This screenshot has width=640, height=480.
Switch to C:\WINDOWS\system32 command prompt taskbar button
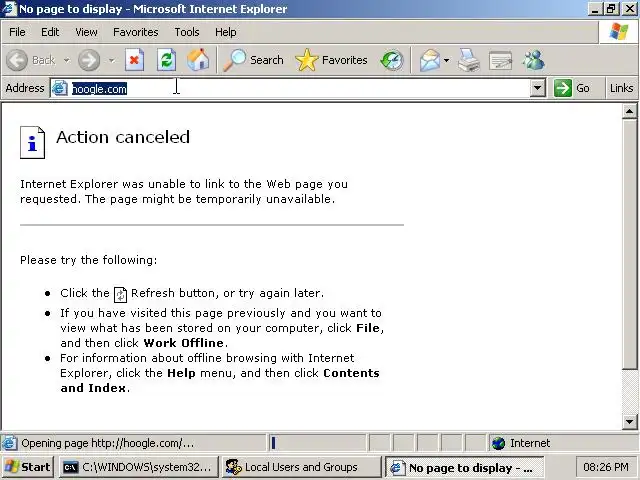pyautogui.click(x=139, y=467)
